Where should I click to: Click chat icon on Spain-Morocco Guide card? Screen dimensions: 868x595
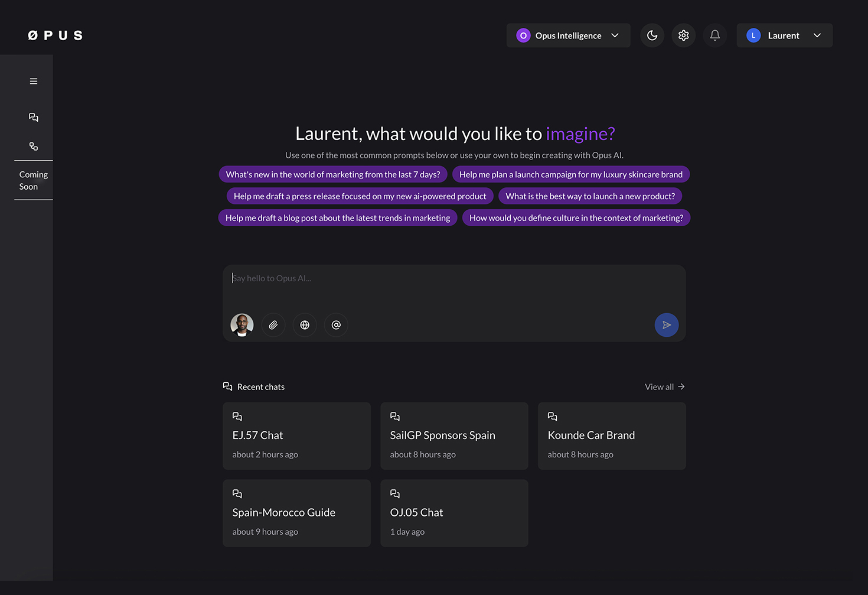tap(237, 494)
